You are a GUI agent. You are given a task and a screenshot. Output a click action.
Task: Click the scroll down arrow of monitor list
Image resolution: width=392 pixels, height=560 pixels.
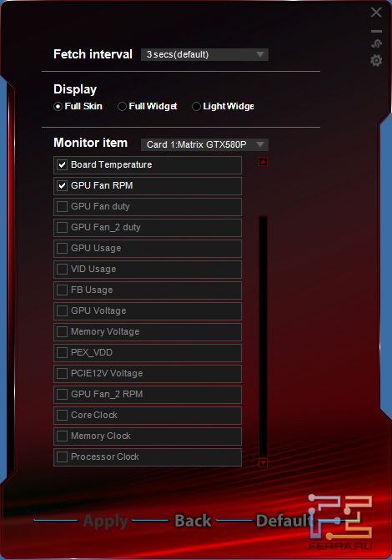tap(263, 463)
